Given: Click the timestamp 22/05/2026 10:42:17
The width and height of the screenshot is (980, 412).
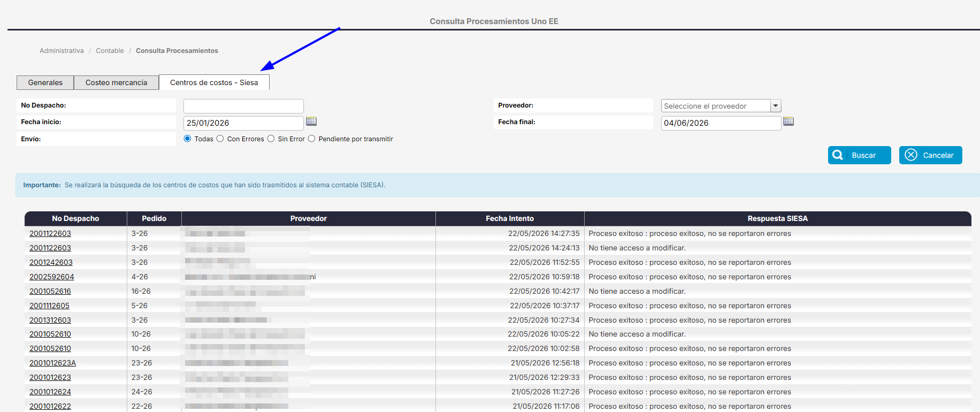Looking at the screenshot, I should tap(545, 291).
